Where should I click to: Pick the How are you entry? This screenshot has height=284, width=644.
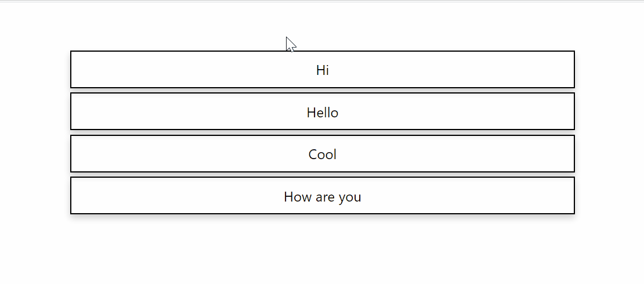(x=323, y=196)
